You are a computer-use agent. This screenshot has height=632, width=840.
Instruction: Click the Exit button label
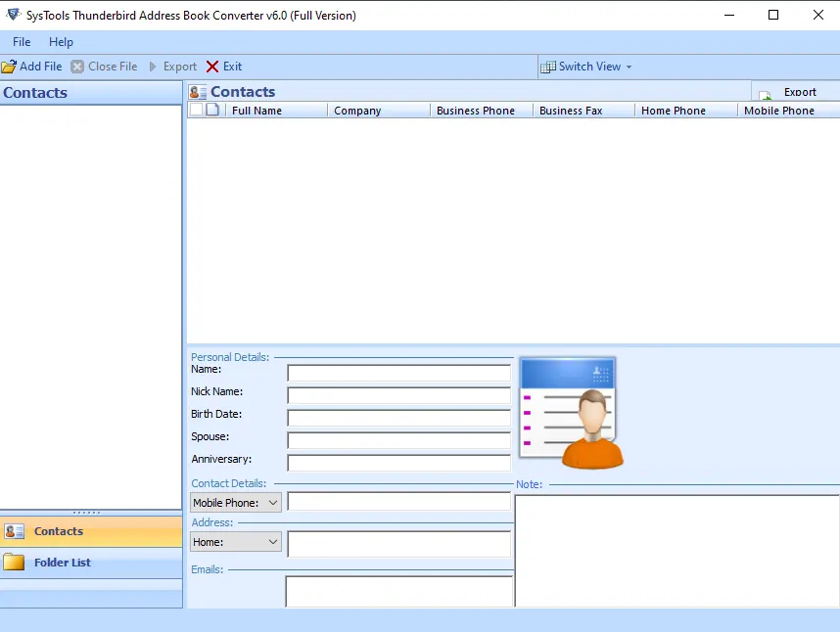(x=232, y=67)
